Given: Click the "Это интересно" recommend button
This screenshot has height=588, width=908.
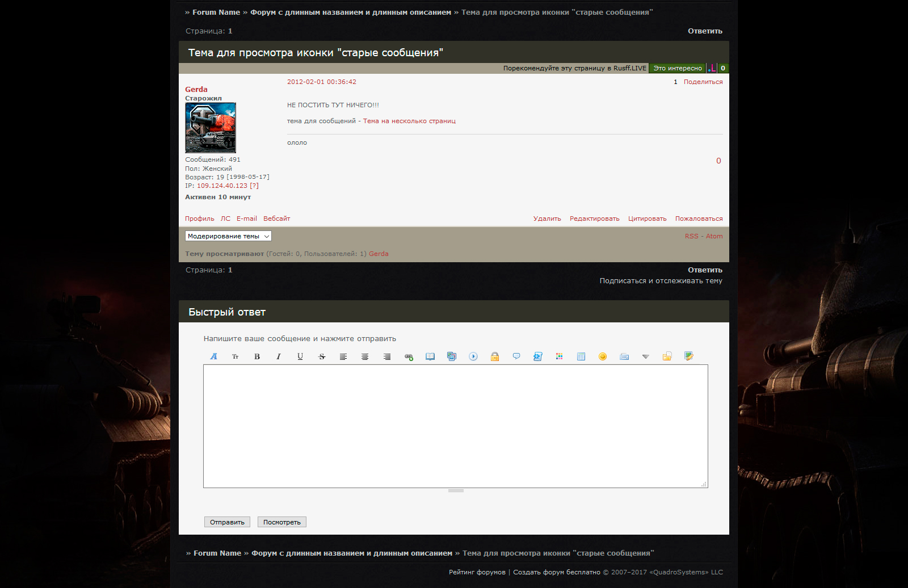Looking at the screenshot, I should 677,68.
